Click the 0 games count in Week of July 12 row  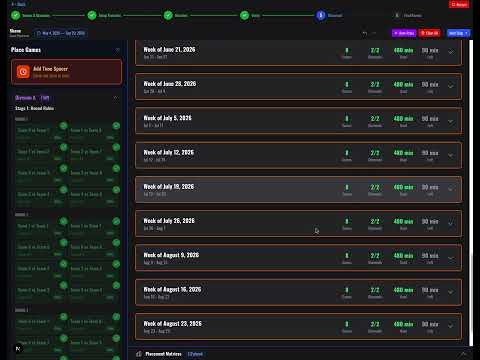[347, 153]
